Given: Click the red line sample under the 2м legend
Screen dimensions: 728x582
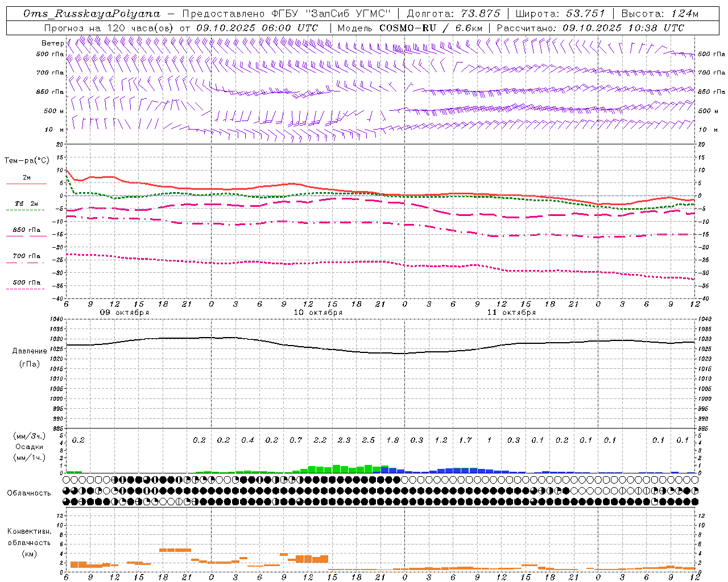Looking at the screenshot, I should [x=26, y=184].
